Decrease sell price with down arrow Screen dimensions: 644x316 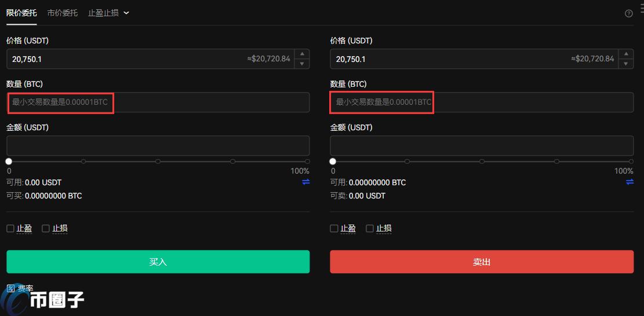[625, 64]
